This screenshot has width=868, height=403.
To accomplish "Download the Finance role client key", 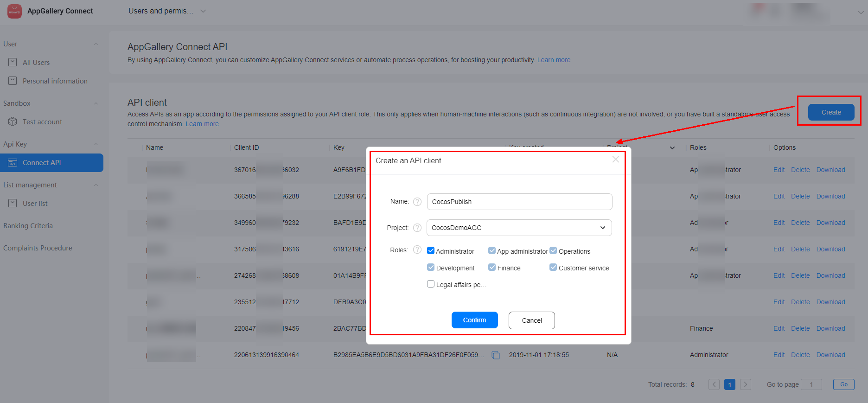I will pyautogui.click(x=831, y=328).
